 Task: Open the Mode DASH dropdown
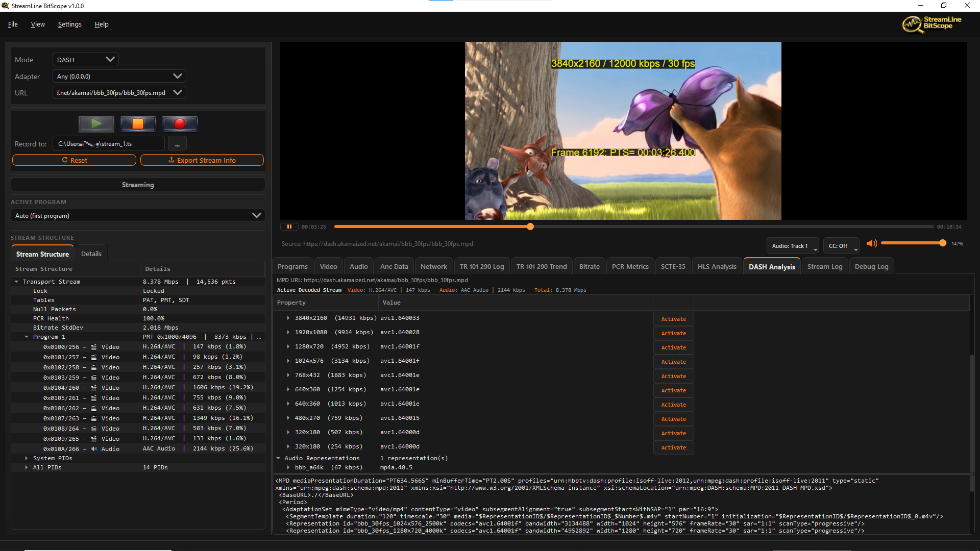pyautogui.click(x=85, y=60)
